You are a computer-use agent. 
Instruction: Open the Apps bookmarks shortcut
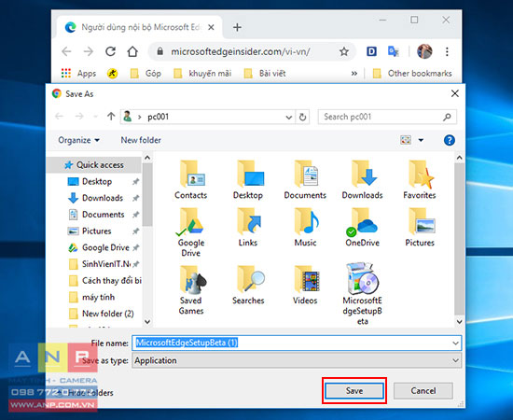coord(78,74)
